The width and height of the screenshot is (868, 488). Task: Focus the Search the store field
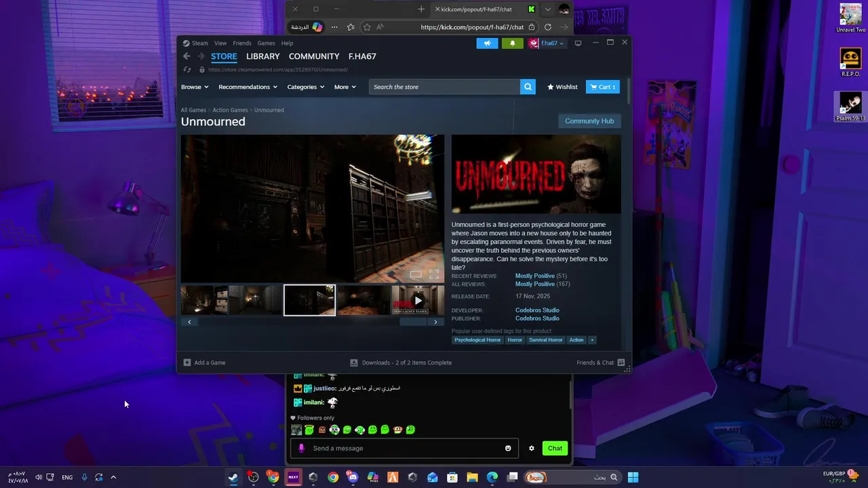444,87
